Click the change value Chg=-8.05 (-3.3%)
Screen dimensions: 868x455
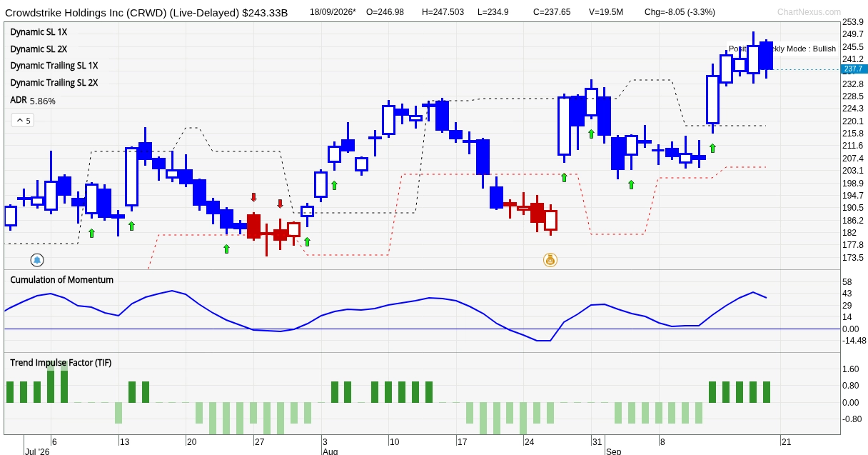pyautogui.click(x=680, y=12)
